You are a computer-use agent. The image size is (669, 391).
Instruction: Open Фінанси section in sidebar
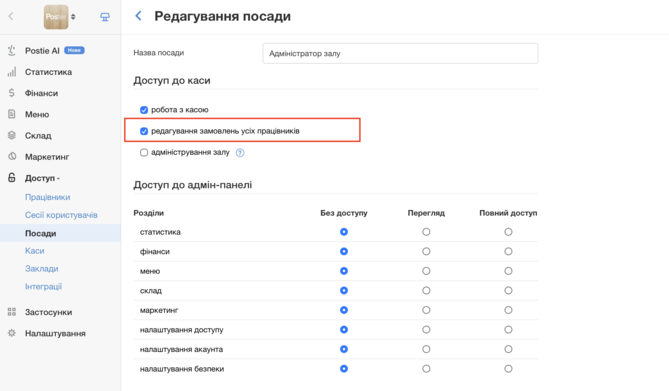click(x=41, y=93)
